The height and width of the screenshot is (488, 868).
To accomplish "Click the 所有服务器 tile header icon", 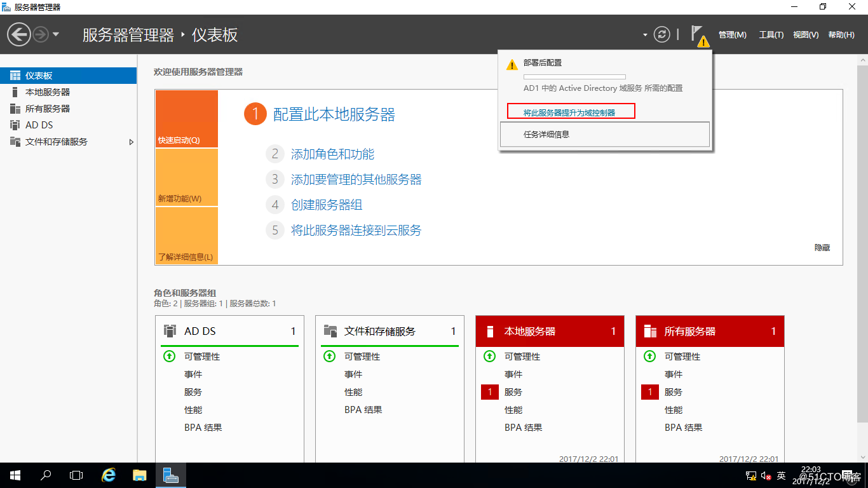I will point(650,331).
